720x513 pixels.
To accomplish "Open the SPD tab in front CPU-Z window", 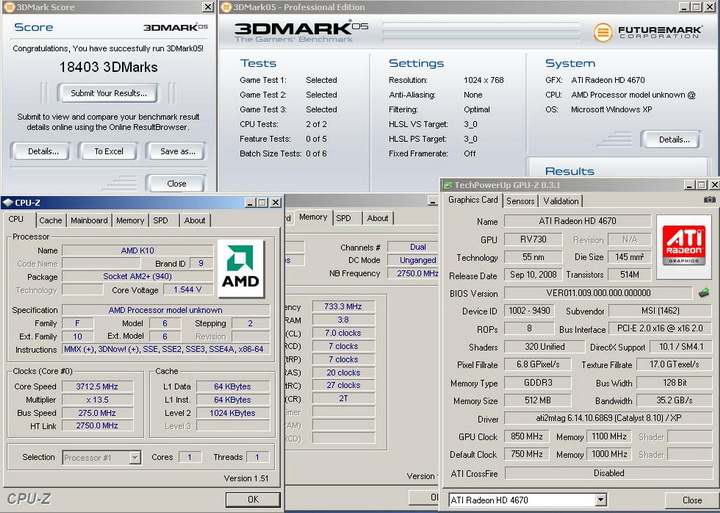I will point(161,220).
